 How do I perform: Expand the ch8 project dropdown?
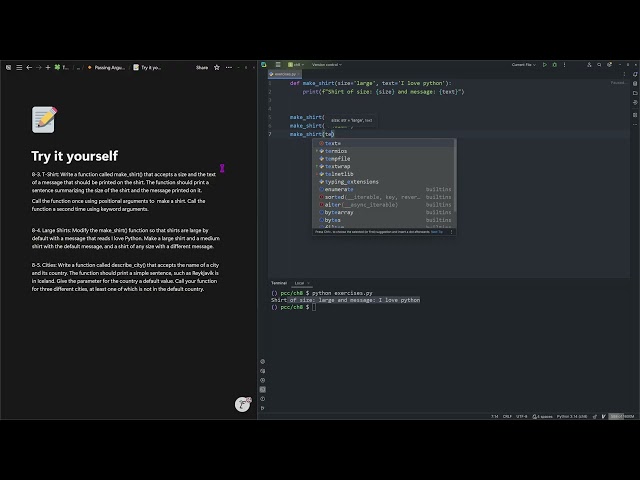click(296, 64)
